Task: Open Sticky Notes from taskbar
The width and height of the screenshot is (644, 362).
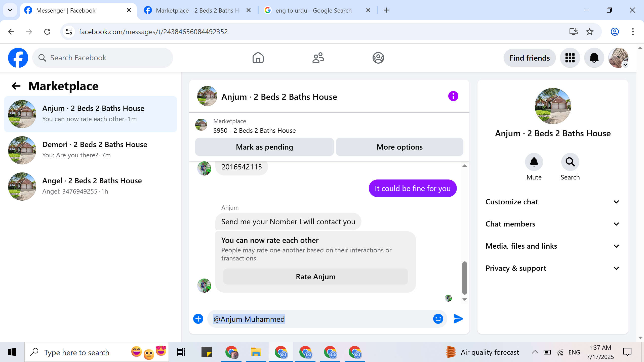Action: click(207, 352)
